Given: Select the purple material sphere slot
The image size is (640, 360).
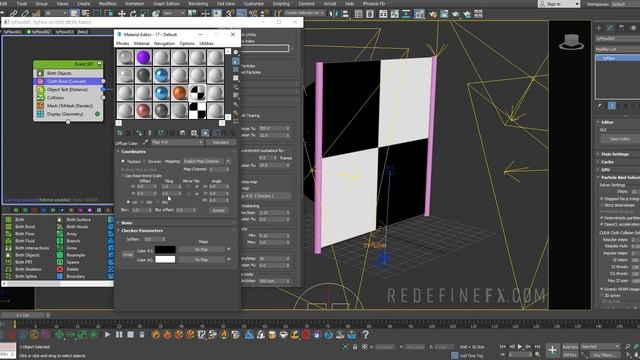Looking at the screenshot, I should point(143,58).
